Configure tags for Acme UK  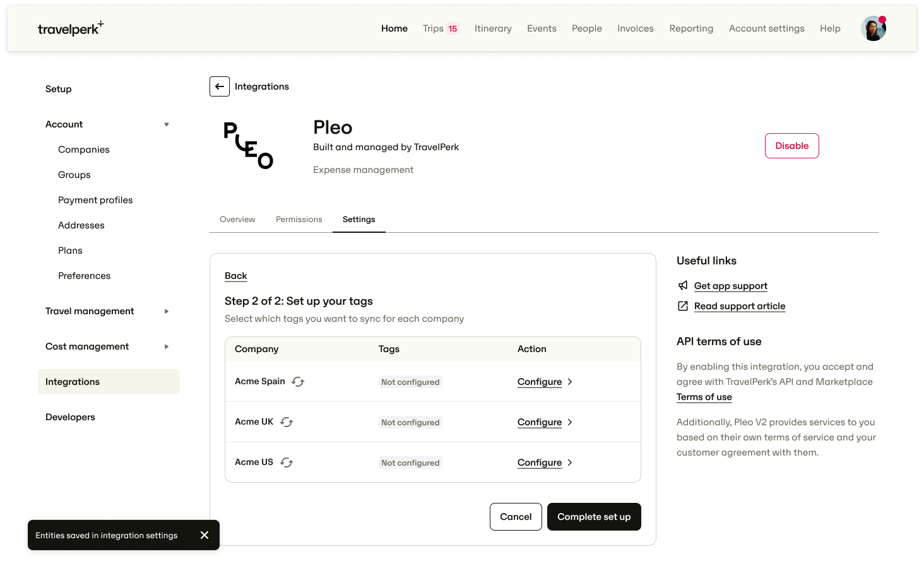(x=540, y=422)
